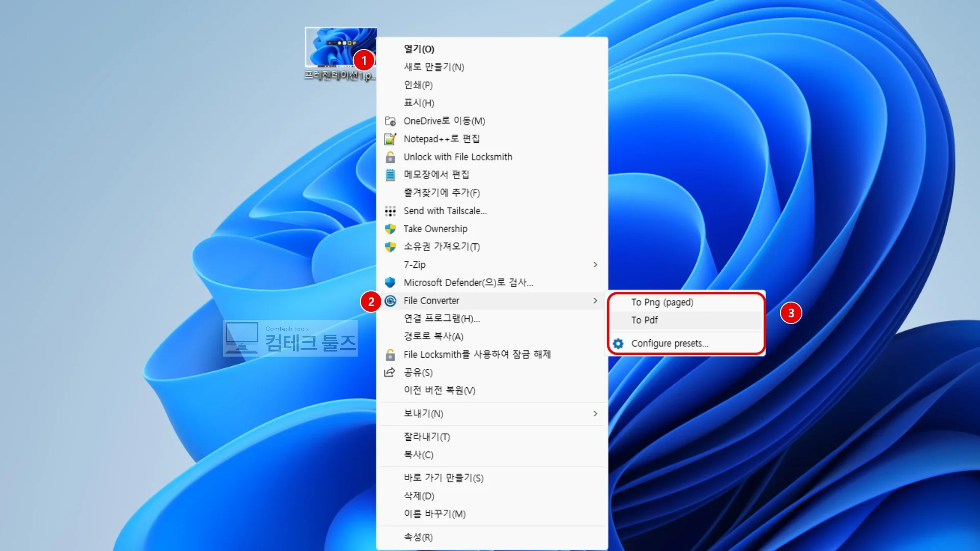
Task: Choose 이전 버전 복원(V)
Action: [x=492, y=390]
